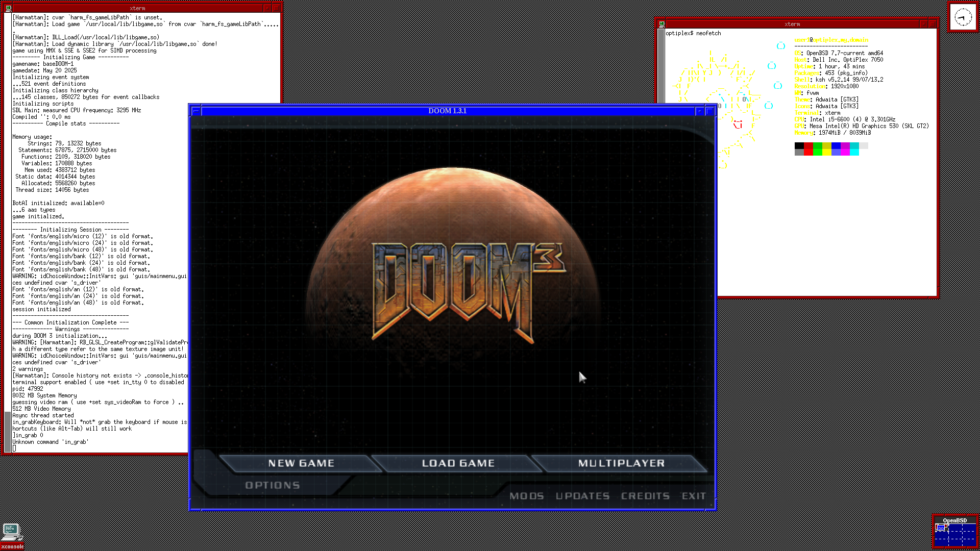Viewport: 980px width, 551px height.
Task: Exit the DOOM 3 game
Action: (x=694, y=496)
